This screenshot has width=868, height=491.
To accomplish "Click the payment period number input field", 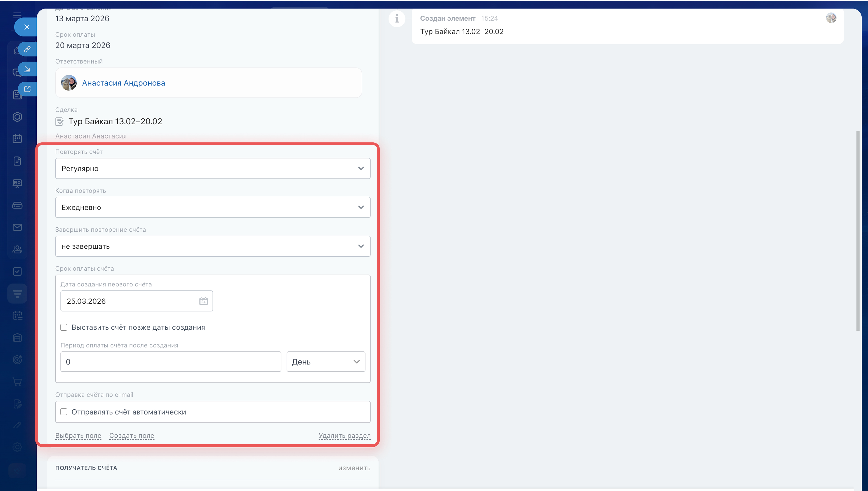I will point(170,362).
